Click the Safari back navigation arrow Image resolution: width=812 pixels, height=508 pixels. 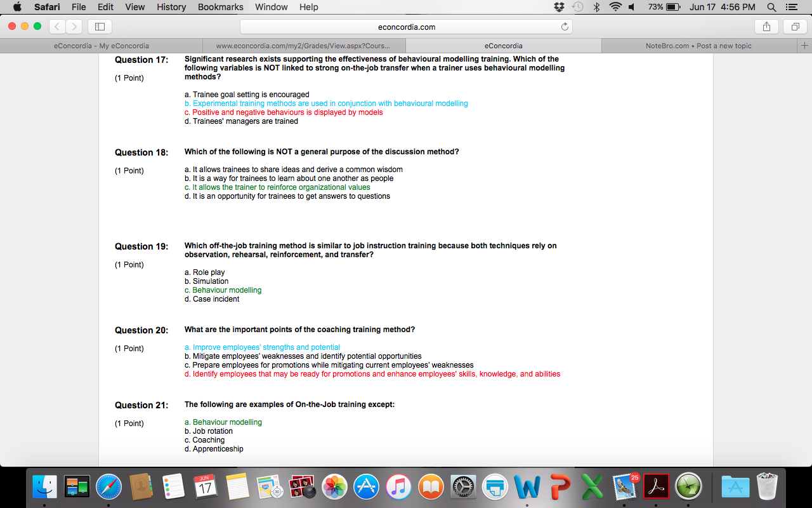(57, 27)
